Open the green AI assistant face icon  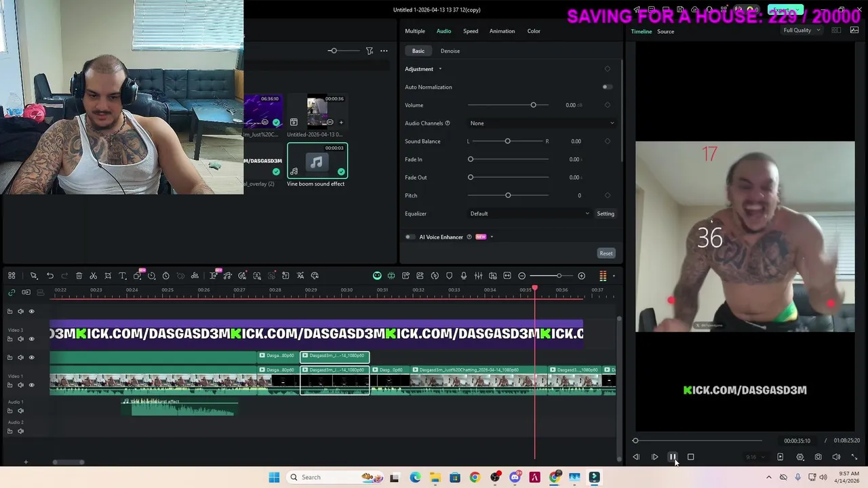coord(377,276)
